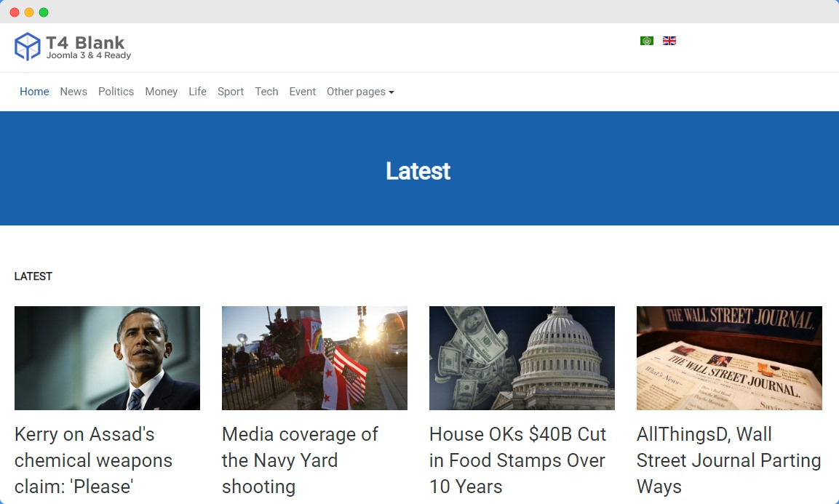This screenshot has height=504, width=839.
Task: Open the Capitol and dollar bills thumbnail
Action: coord(522,358)
